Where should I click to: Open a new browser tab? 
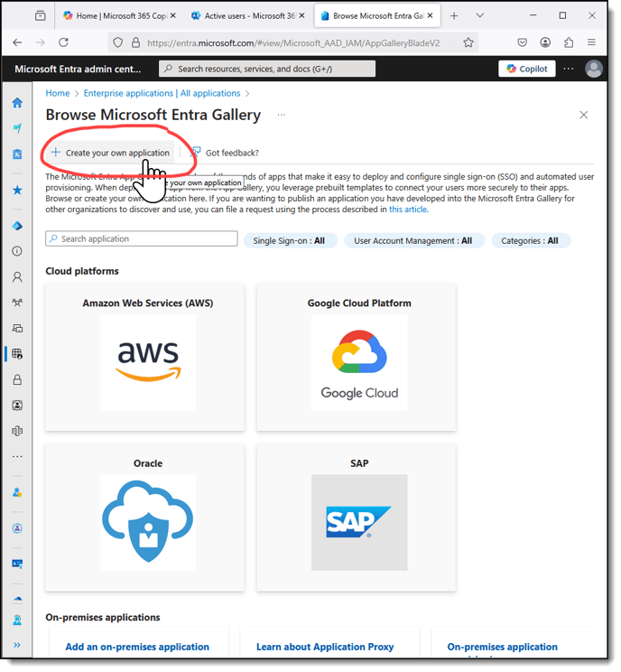[454, 16]
